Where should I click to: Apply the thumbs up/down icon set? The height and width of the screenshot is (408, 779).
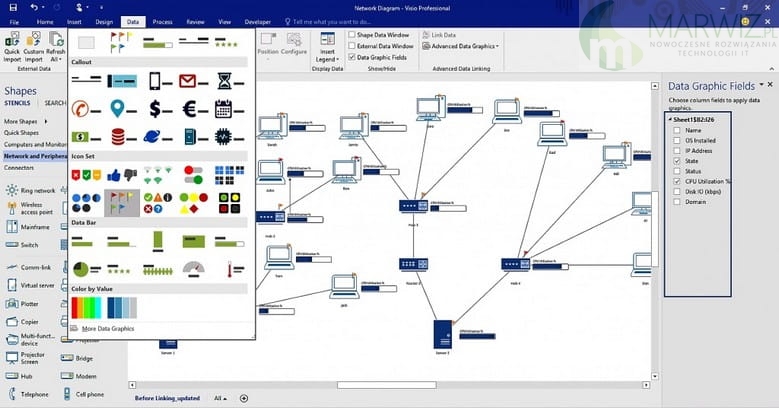click(x=123, y=175)
